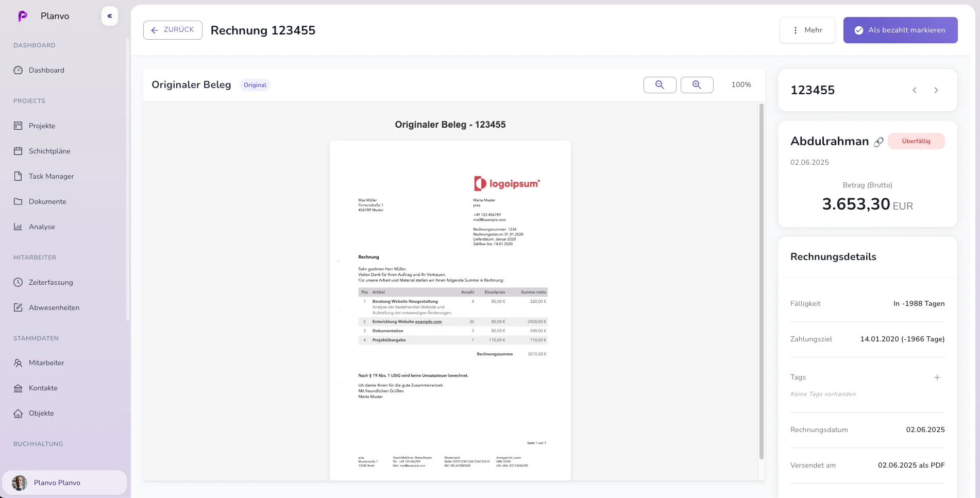The height and width of the screenshot is (498, 980).
Task: Click the Planvo logo icon
Action: 23,16
